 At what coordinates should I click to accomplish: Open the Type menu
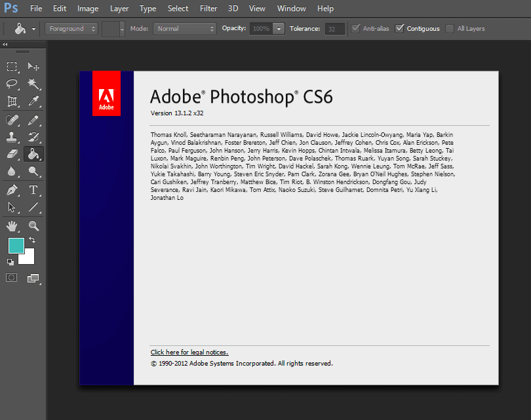pyautogui.click(x=147, y=9)
